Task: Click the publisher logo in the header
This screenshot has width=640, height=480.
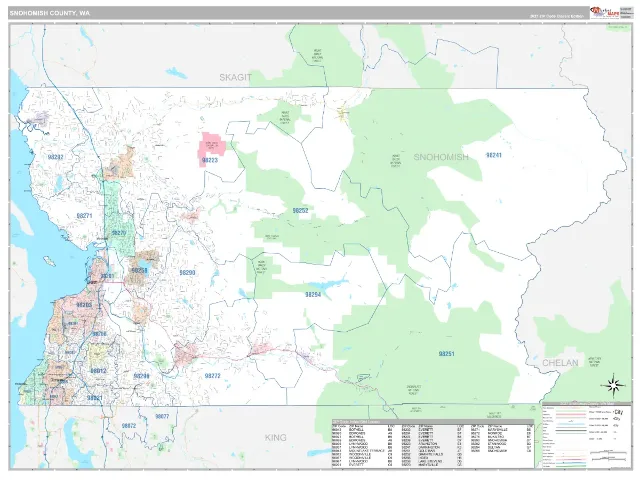Action: click(605, 13)
